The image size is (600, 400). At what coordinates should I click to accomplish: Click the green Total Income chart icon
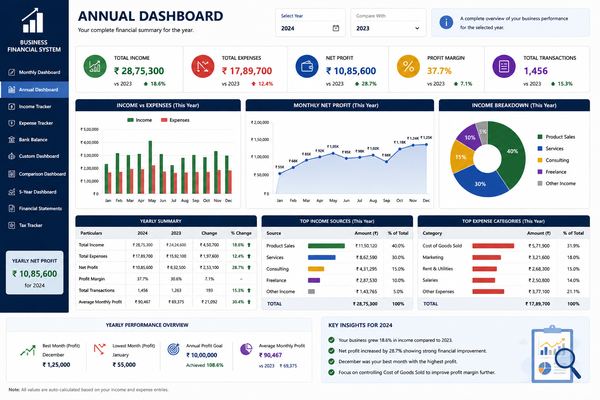(x=95, y=66)
